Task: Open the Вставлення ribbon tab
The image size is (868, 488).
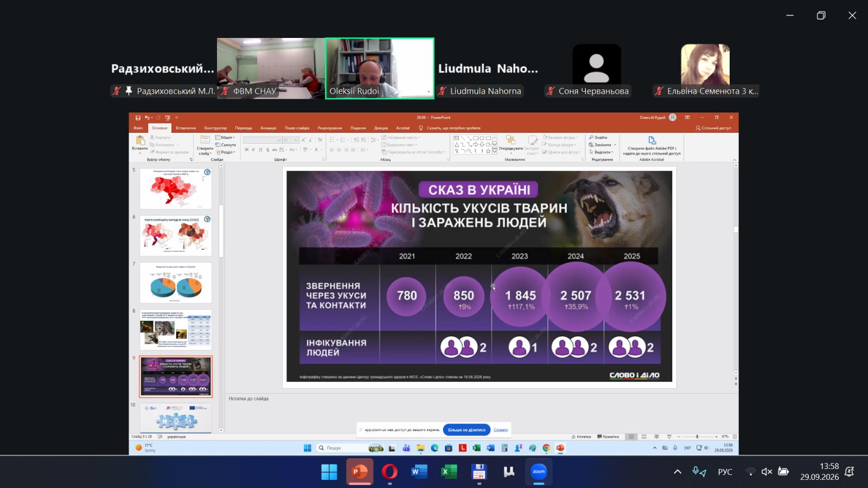Action: click(x=186, y=128)
